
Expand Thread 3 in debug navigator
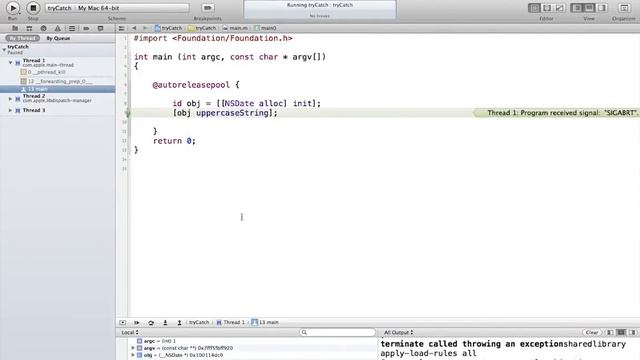coord(10,110)
